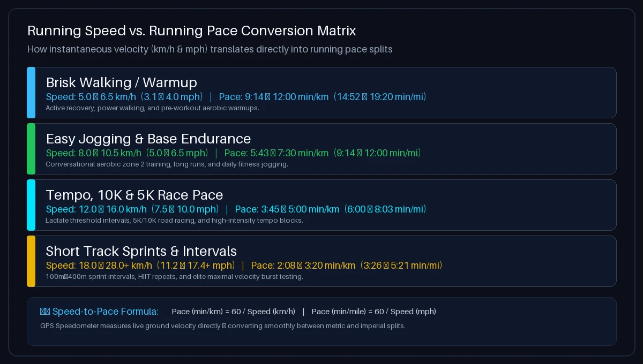Select the "Short Track Sprints & Intervals" heading
Viewport: 643px width, 364px height.
pos(141,251)
